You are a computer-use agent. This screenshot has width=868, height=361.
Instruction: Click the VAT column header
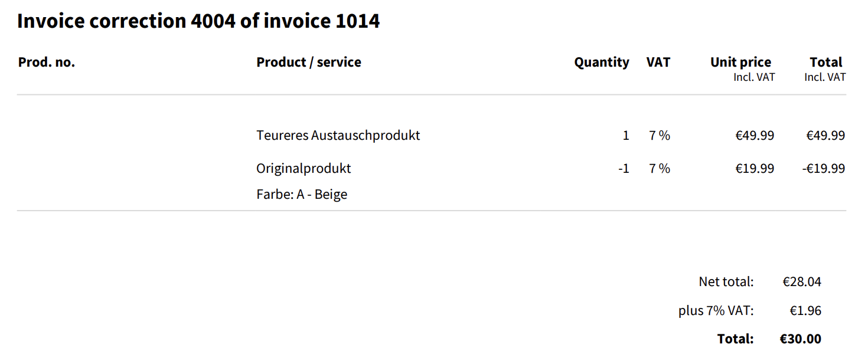[658, 63]
